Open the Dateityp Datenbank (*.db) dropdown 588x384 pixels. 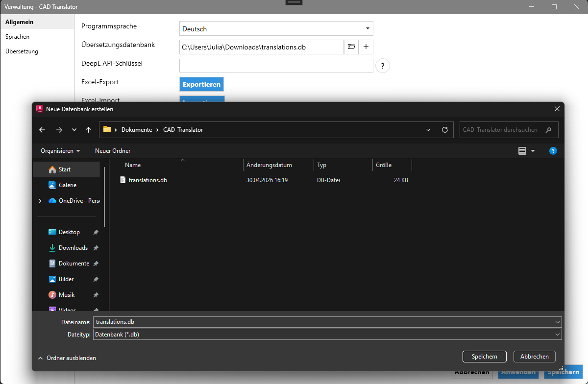coord(327,334)
